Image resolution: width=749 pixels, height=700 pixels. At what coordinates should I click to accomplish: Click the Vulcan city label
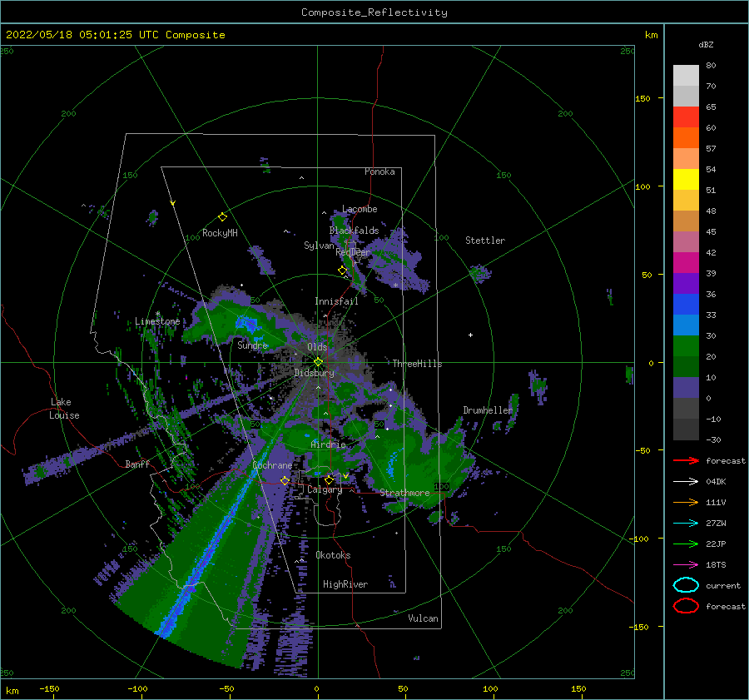click(x=423, y=618)
